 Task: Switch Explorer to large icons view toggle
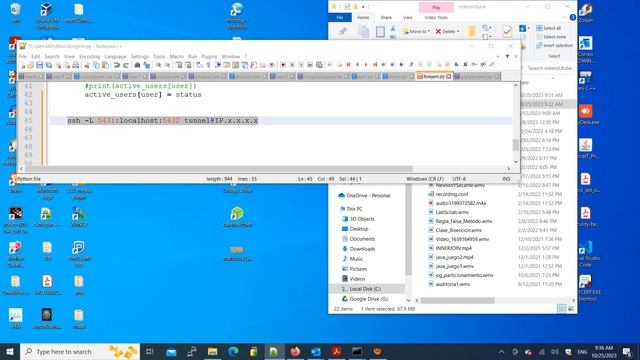click(571, 309)
